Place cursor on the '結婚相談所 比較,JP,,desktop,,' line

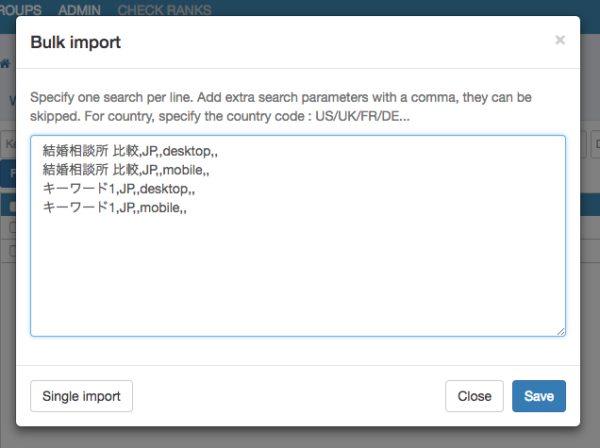pos(130,150)
